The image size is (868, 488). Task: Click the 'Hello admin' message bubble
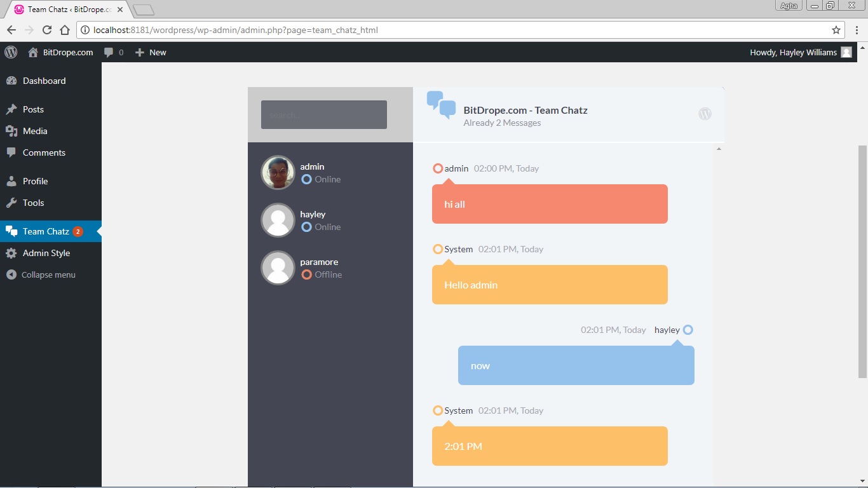(550, 285)
